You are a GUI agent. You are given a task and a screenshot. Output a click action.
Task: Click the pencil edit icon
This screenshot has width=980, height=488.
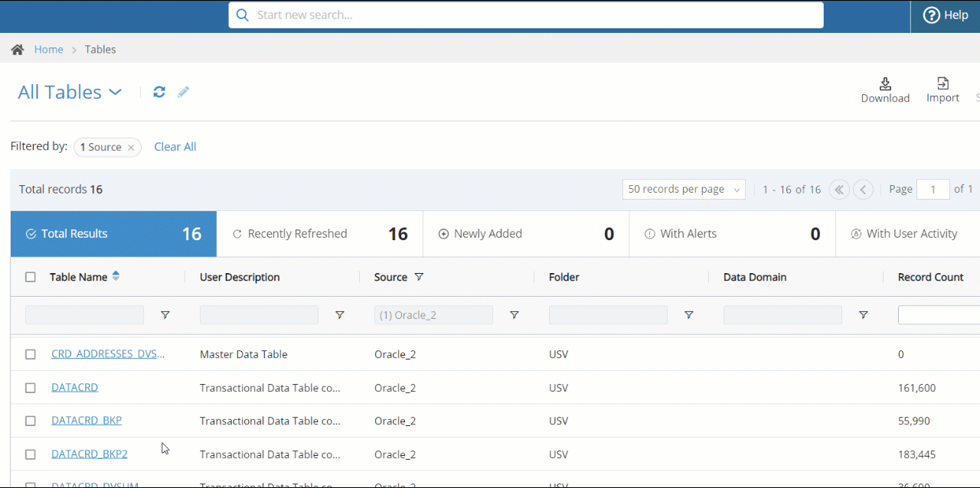183,92
